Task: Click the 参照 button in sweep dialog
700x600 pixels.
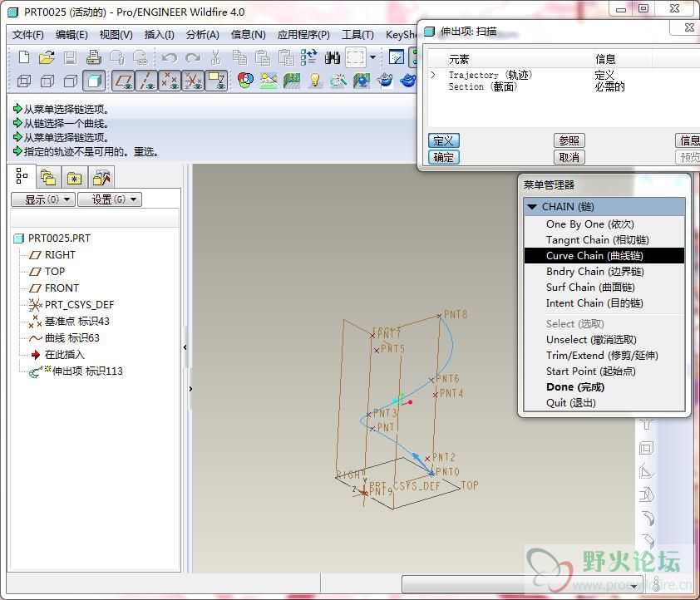Action: point(569,141)
